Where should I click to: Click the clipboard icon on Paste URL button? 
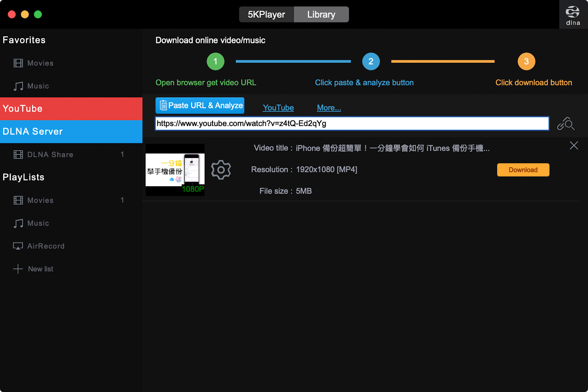pos(163,105)
